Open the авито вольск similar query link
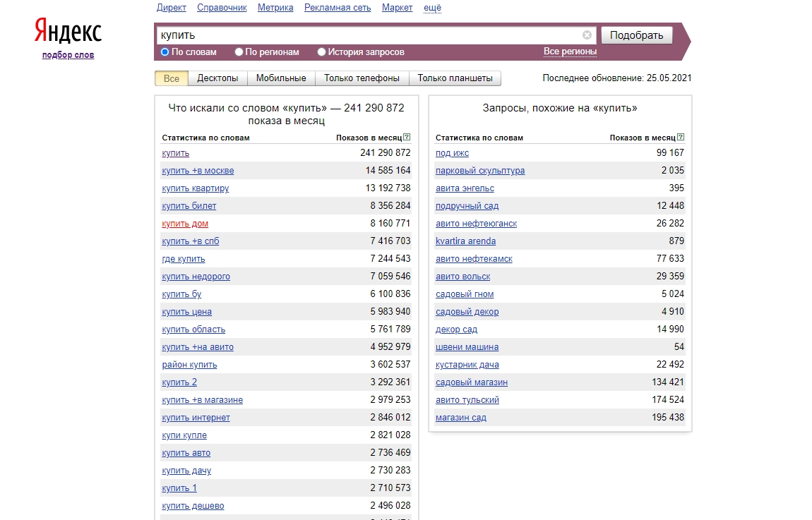 pyautogui.click(x=463, y=277)
